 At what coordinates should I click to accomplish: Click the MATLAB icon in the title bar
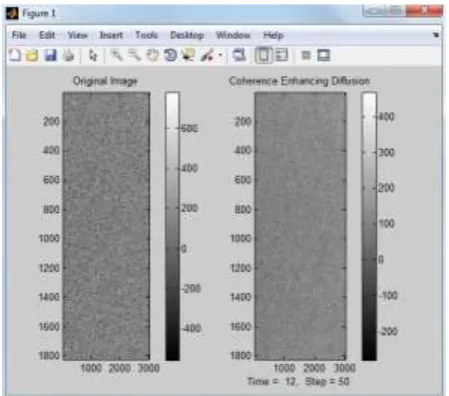(12, 14)
